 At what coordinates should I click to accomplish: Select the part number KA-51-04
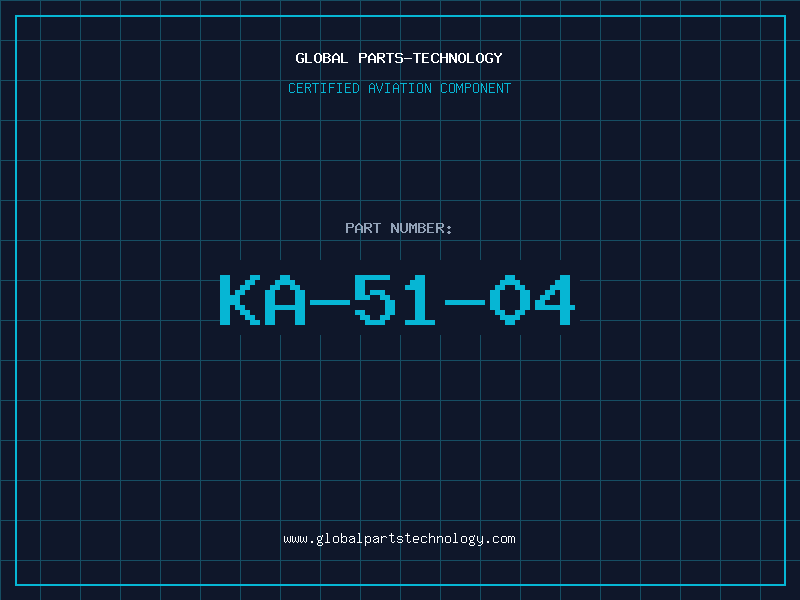coord(397,299)
